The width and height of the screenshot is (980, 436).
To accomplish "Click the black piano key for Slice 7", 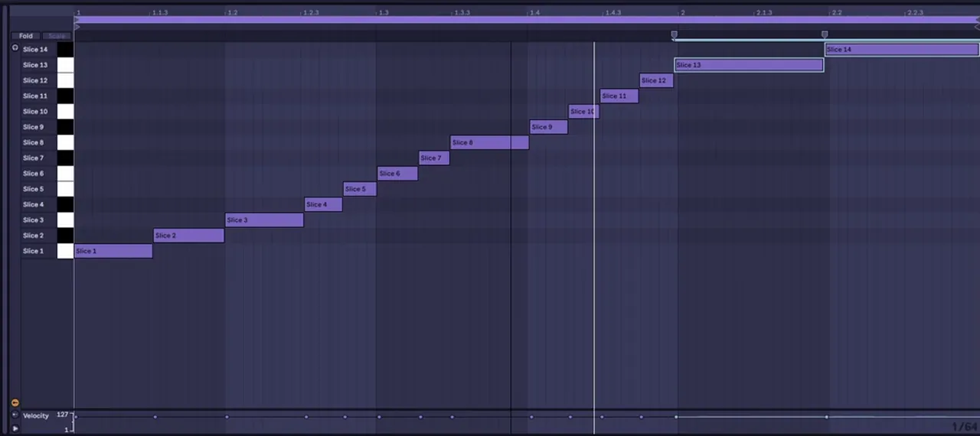I will point(66,158).
